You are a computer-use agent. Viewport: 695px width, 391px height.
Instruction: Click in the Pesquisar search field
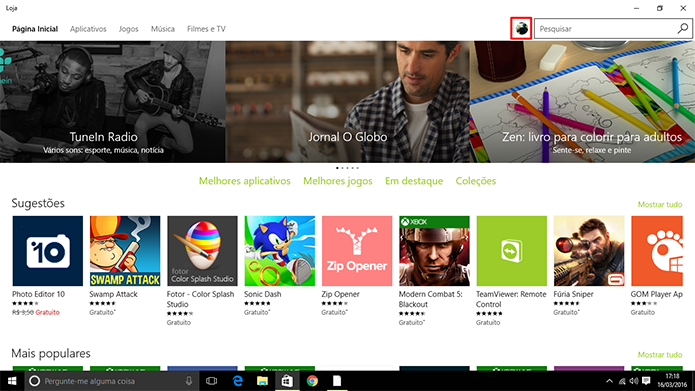pos(605,29)
